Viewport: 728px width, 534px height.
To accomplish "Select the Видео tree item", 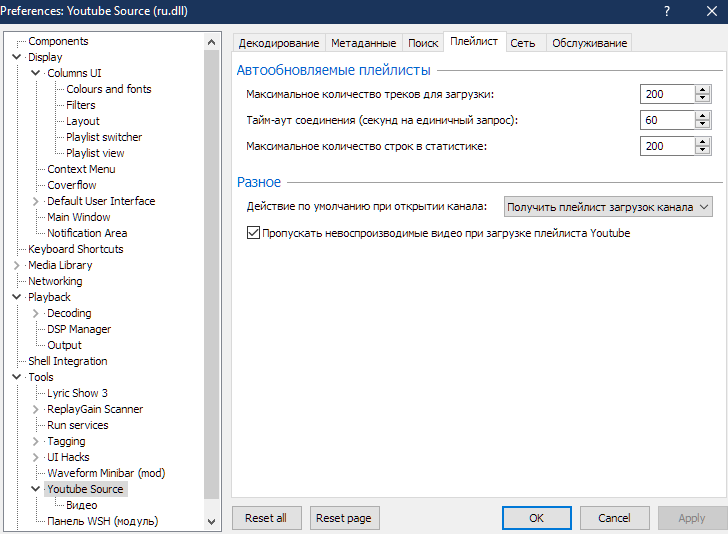I will (x=82, y=505).
